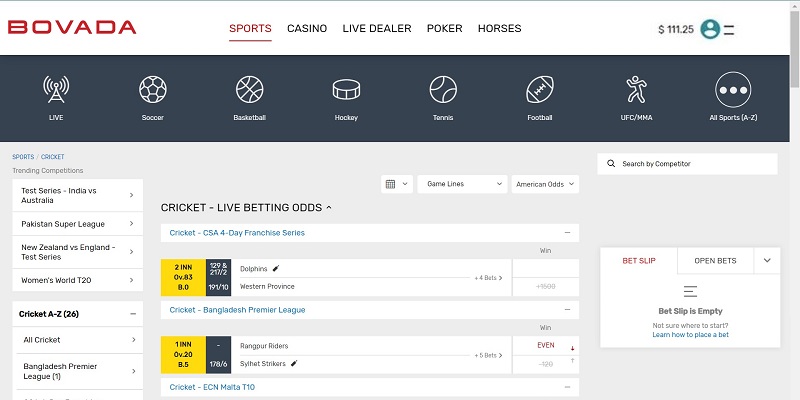Viewport: 800px width, 400px height.
Task: Open the hamburger account menu icon
Action: tap(729, 30)
